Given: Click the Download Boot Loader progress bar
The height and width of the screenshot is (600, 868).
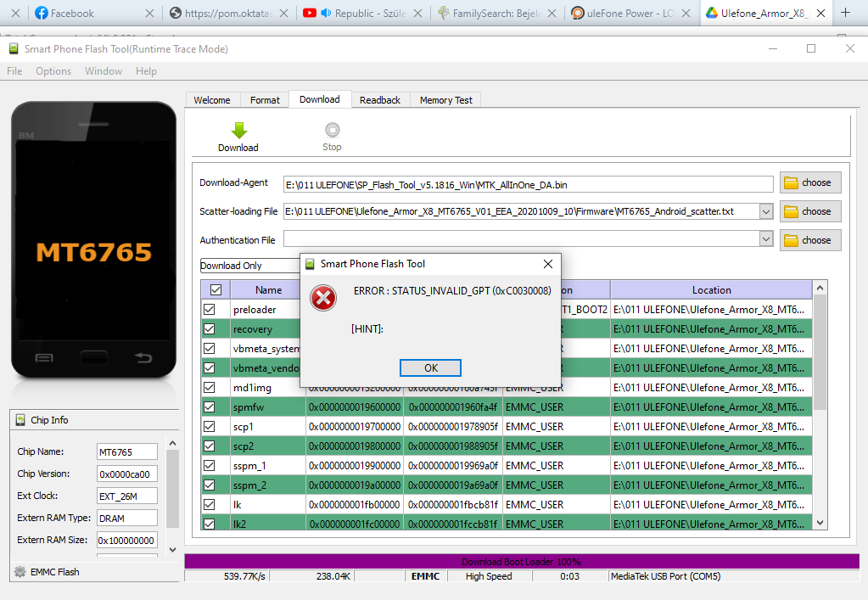Looking at the screenshot, I should coord(522,561).
